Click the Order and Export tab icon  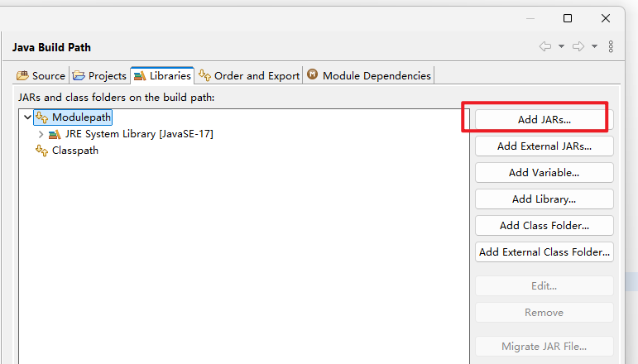pos(204,75)
